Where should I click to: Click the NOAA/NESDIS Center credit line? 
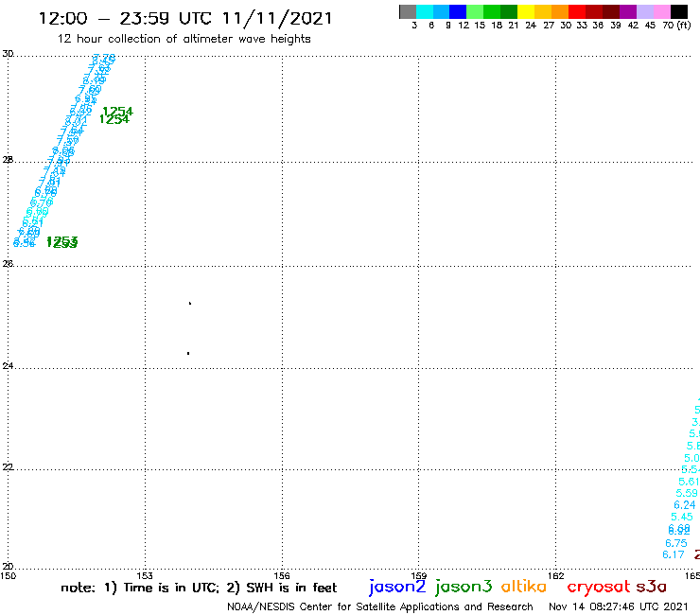[x=380, y=606]
